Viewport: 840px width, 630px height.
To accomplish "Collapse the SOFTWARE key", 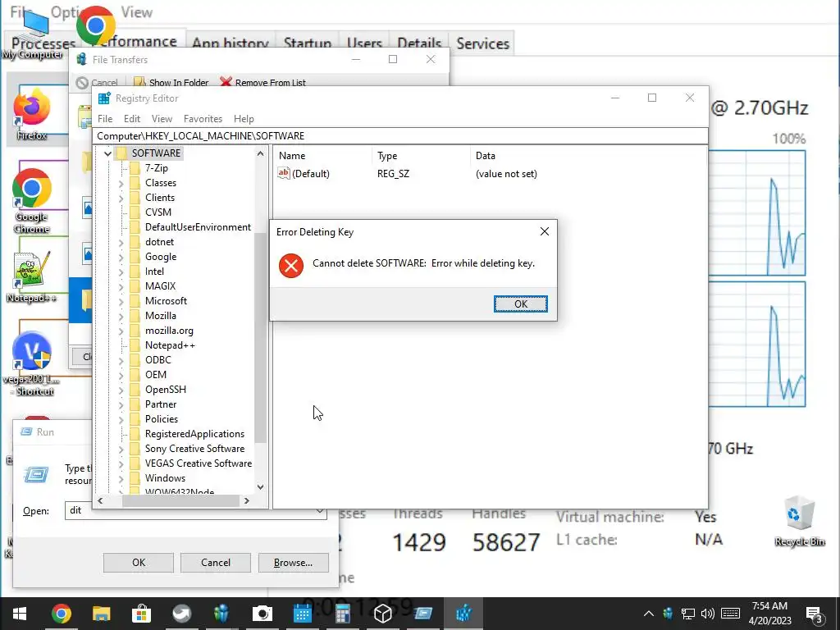I will coord(107,153).
